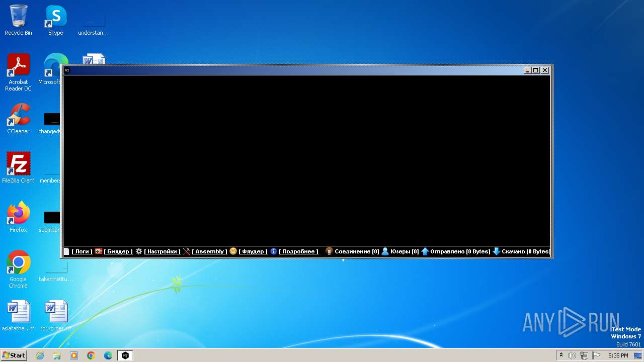Open the Флудер link
Viewport: 644px width, 362px height.
point(253,251)
